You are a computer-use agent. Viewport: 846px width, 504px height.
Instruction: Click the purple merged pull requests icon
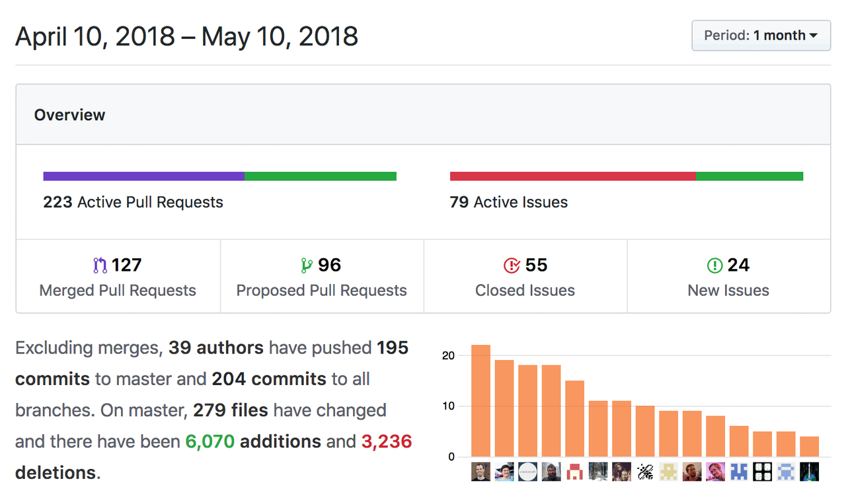pos(100,266)
